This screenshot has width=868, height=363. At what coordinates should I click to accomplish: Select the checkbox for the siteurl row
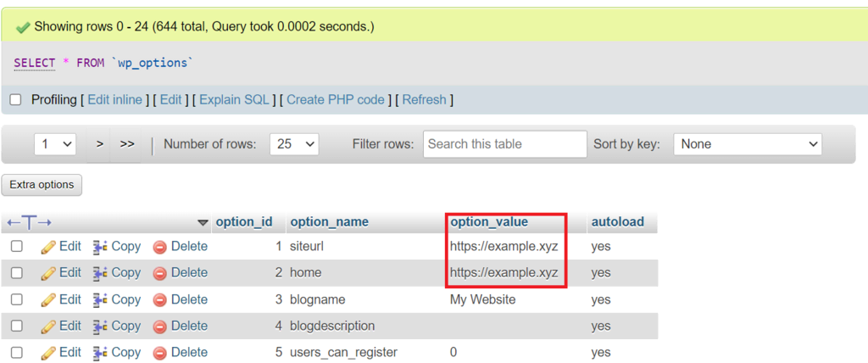16,247
